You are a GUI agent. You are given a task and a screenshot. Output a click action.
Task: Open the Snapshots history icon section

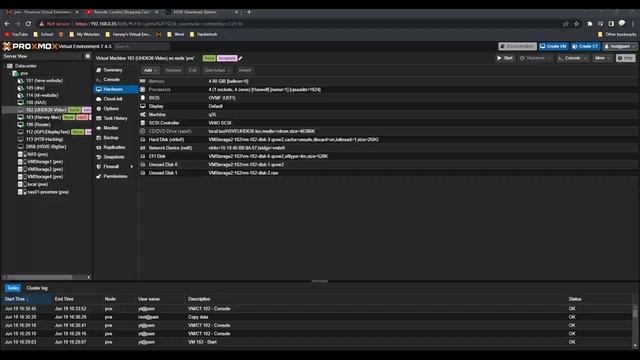pos(99,157)
